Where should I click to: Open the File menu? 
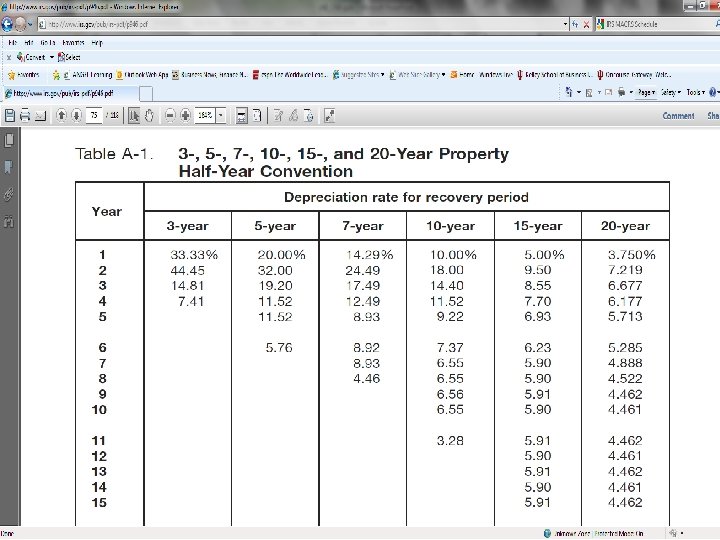[x=13, y=43]
